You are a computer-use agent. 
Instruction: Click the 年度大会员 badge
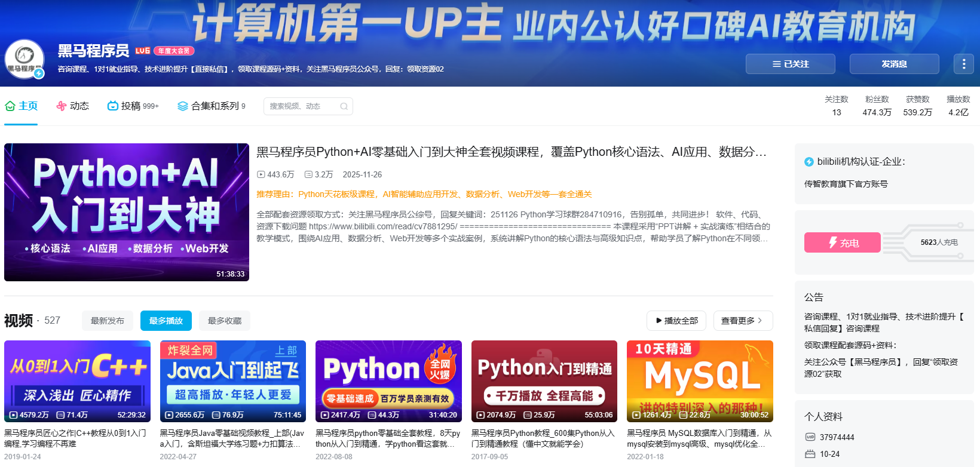coord(174,51)
